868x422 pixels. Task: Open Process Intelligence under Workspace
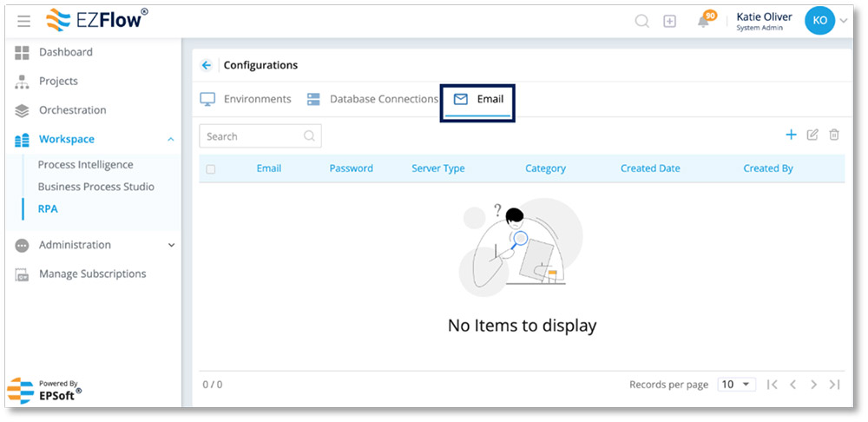[x=85, y=164]
